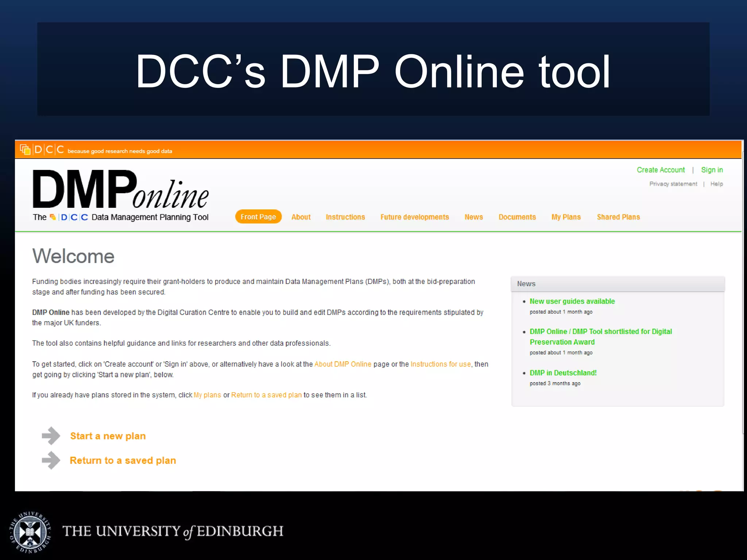Open the Instructions tab
The image size is (747, 560).
click(345, 217)
